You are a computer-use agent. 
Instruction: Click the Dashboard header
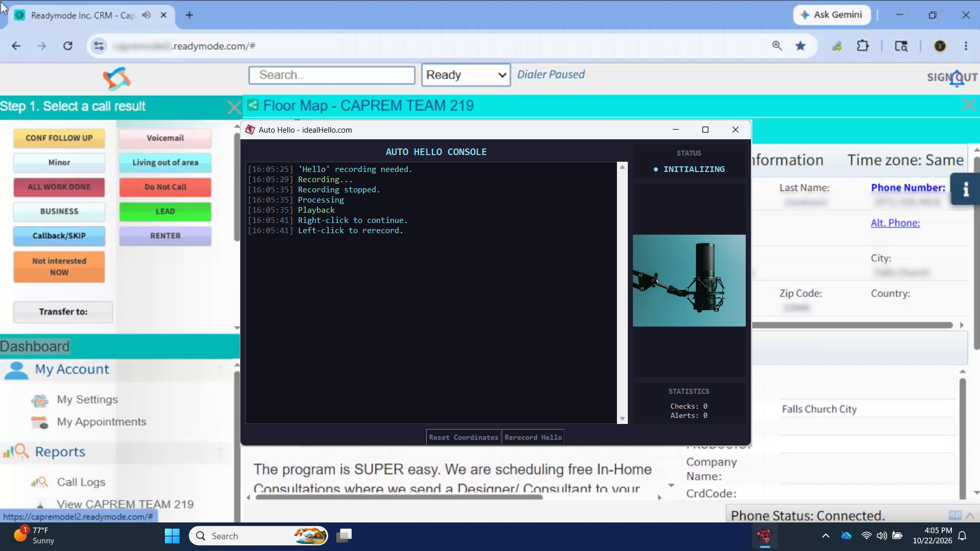(35, 346)
